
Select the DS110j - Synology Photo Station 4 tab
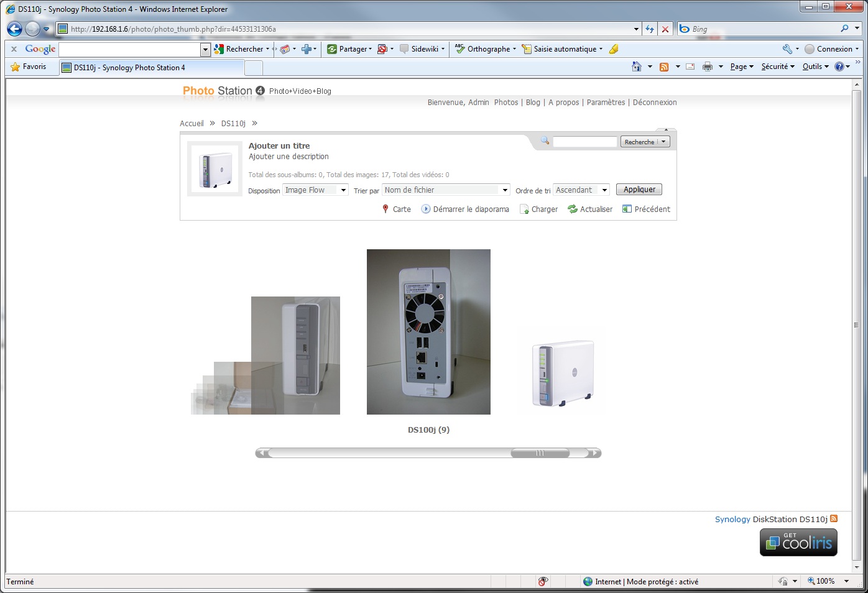click(x=152, y=67)
